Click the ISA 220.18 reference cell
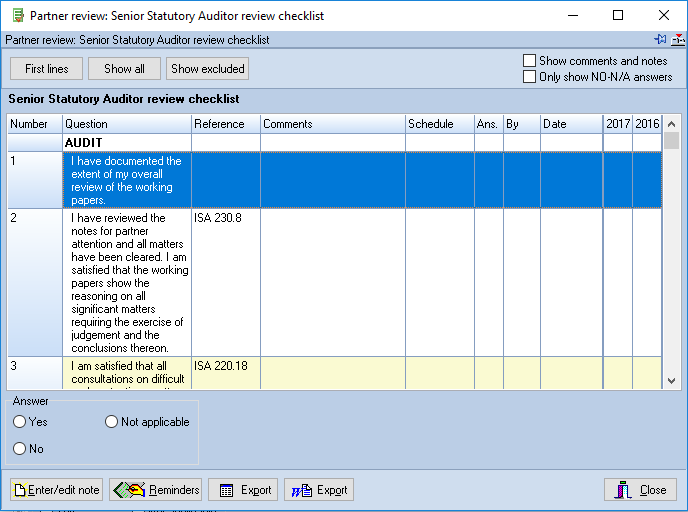The height and width of the screenshot is (512, 688). 226,373
